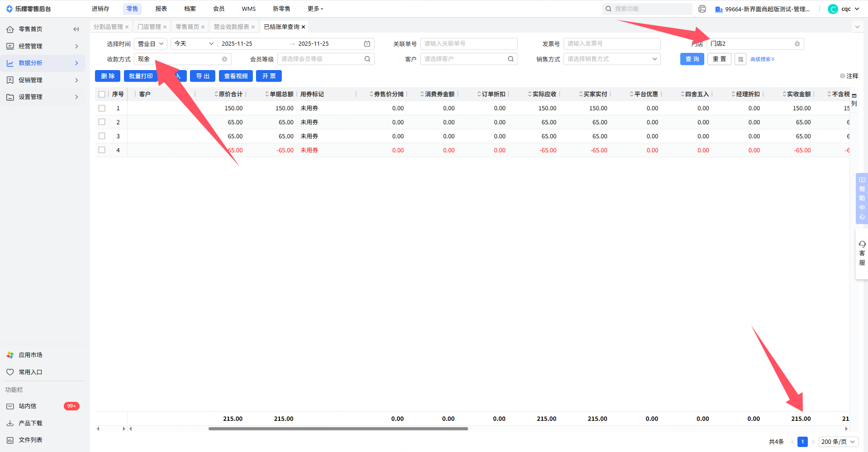Click the 开票 invoice button

coord(269,76)
